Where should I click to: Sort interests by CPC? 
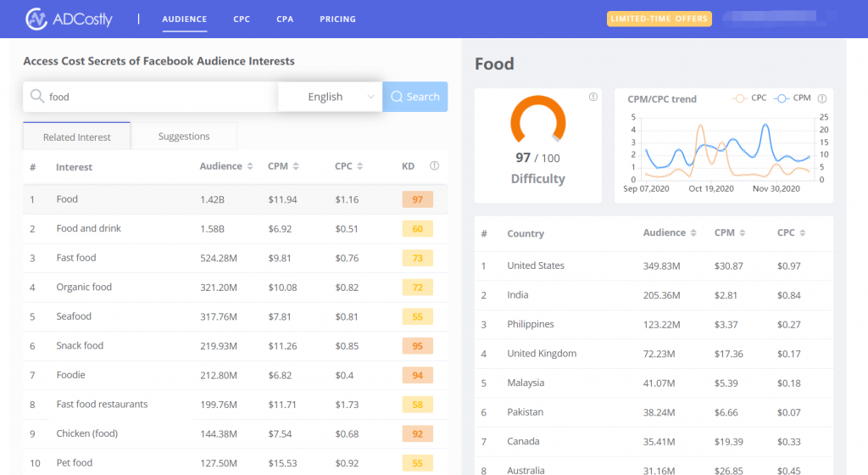[359, 166]
